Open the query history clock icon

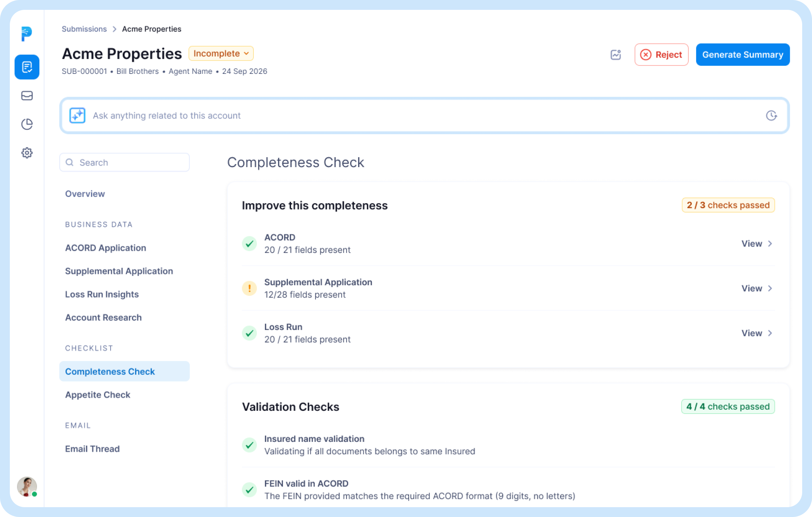click(771, 115)
